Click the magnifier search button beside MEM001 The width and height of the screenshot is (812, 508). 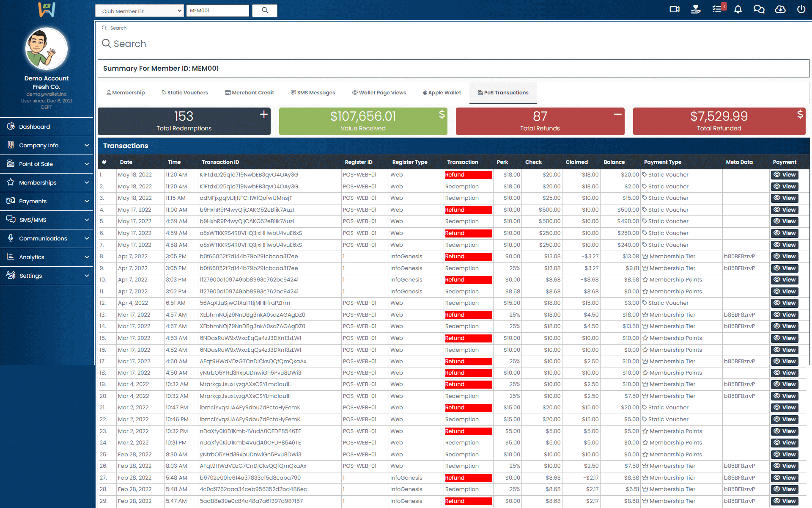coord(265,11)
